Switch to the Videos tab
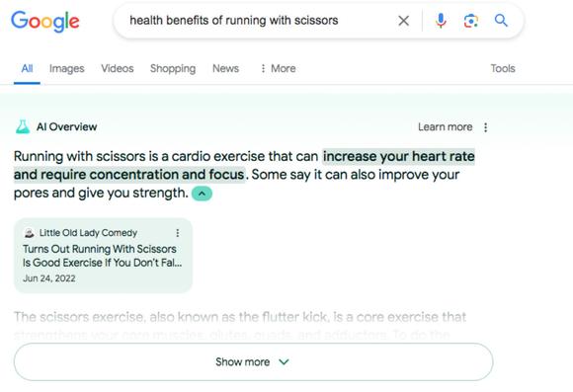The width and height of the screenshot is (573, 392). (118, 68)
